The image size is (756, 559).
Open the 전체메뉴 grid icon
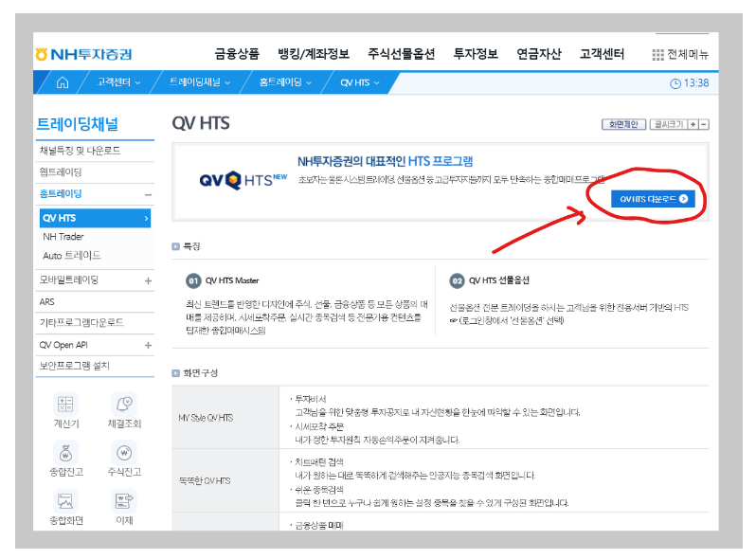(x=657, y=55)
